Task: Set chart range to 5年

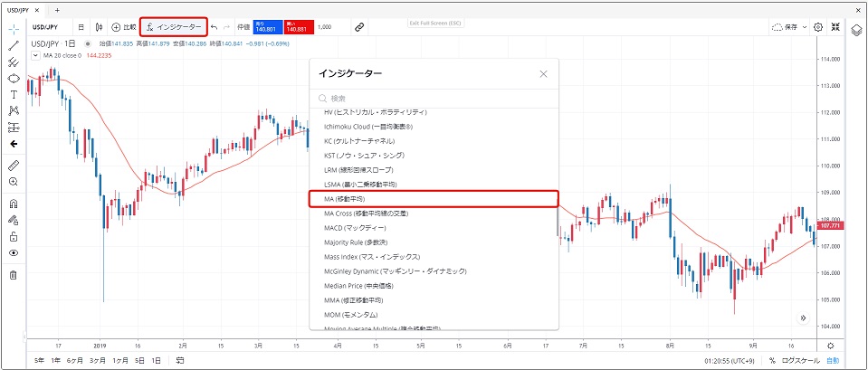Action: (39, 360)
